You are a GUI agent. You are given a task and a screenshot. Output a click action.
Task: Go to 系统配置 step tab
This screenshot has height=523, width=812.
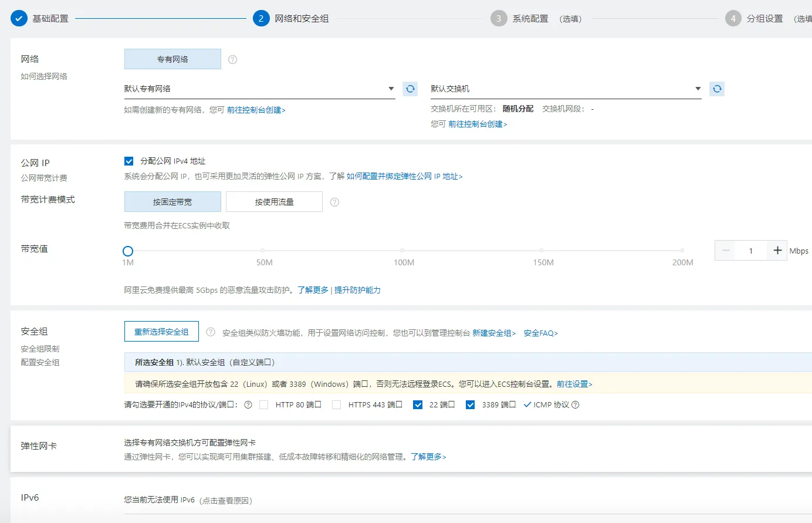[530, 18]
